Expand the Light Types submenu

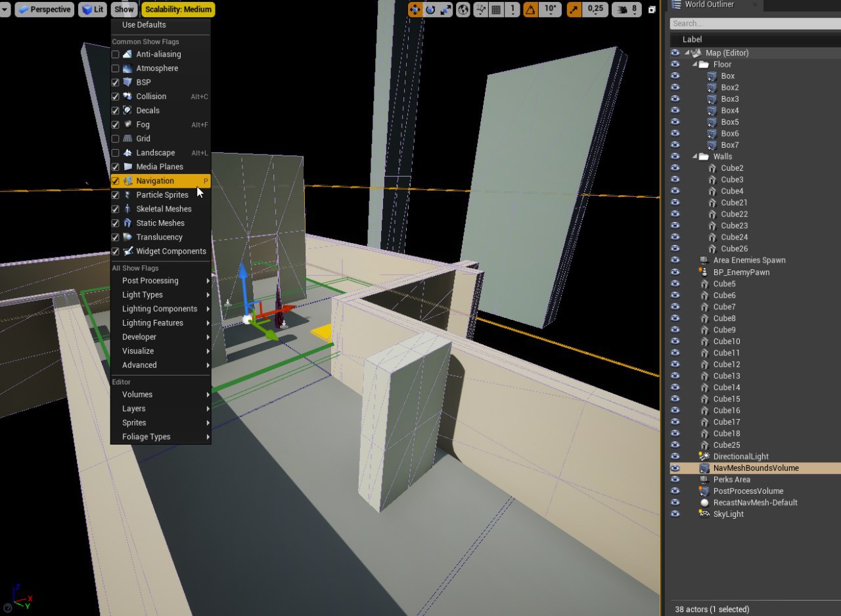pos(160,295)
